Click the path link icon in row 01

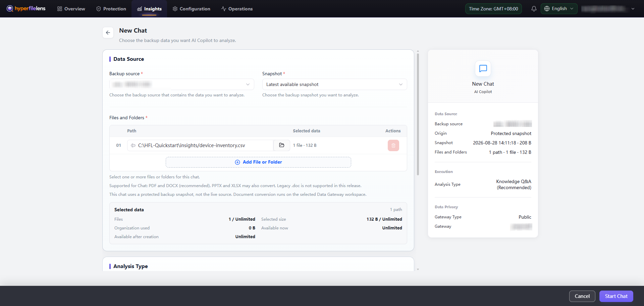[x=133, y=145]
